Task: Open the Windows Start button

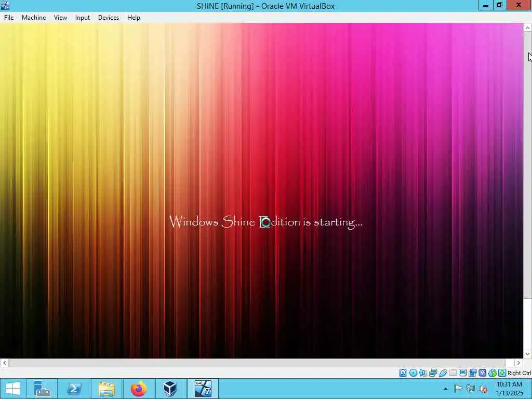Action: pyautogui.click(x=12, y=389)
